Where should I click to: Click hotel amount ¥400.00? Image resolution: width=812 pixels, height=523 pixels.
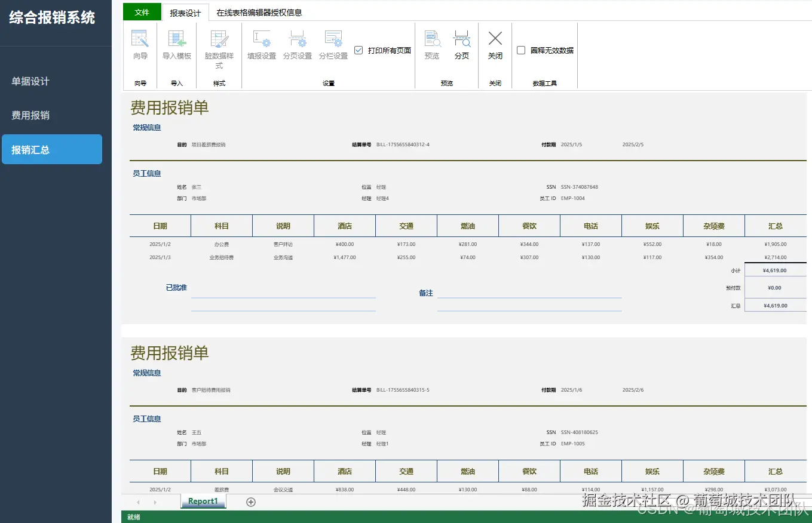coord(345,244)
